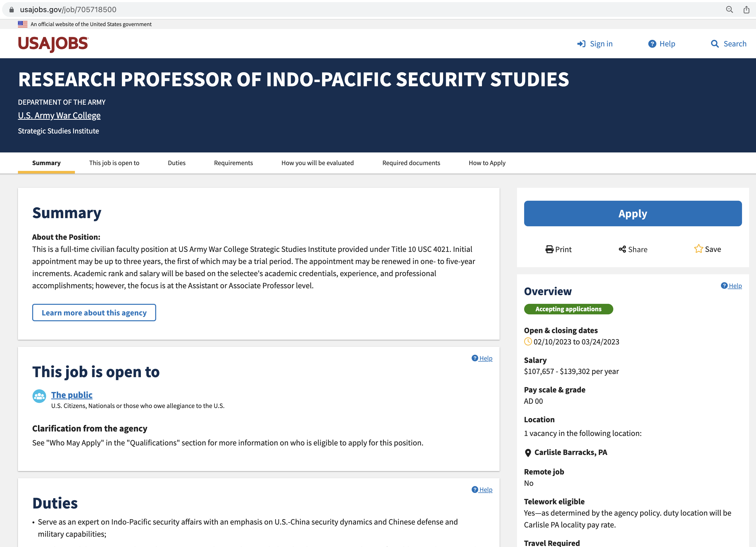Click the USAJOBS logo

coord(53,44)
